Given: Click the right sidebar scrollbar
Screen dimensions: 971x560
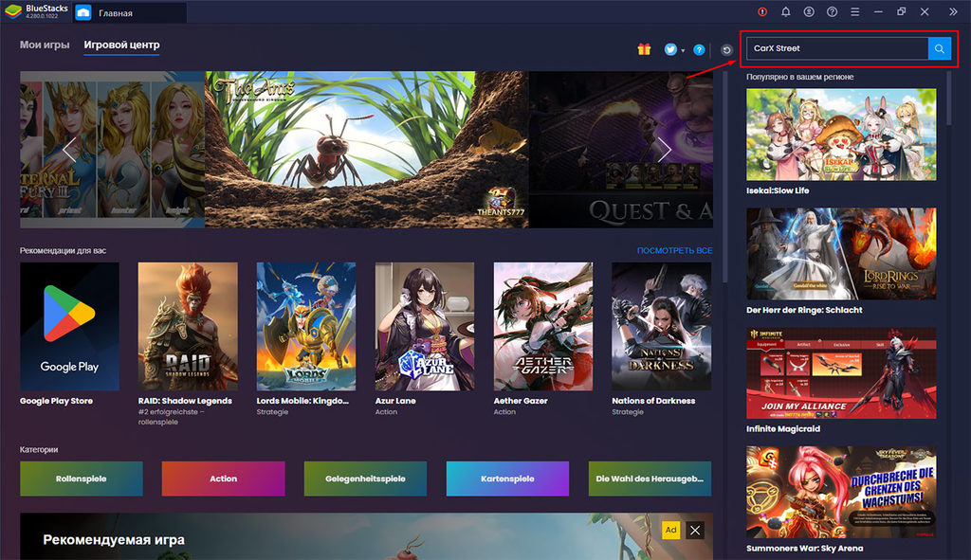Looking at the screenshot, I should tap(949, 98).
